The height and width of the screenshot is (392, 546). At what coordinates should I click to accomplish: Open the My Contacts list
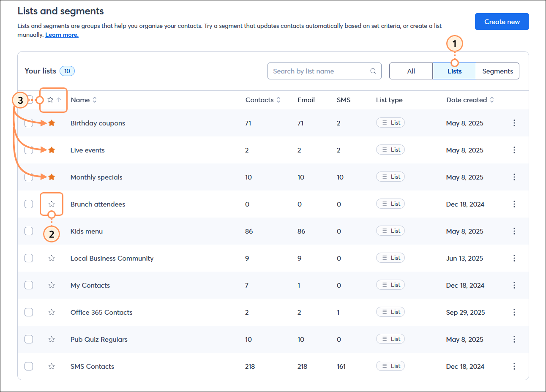point(90,285)
